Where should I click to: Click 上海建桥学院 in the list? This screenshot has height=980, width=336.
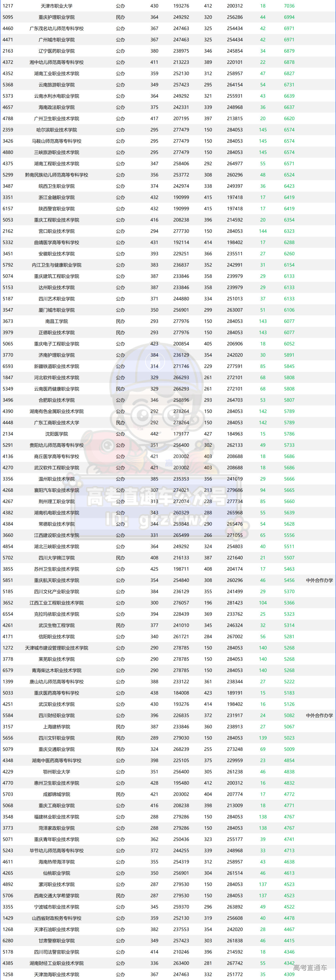[56, 727]
